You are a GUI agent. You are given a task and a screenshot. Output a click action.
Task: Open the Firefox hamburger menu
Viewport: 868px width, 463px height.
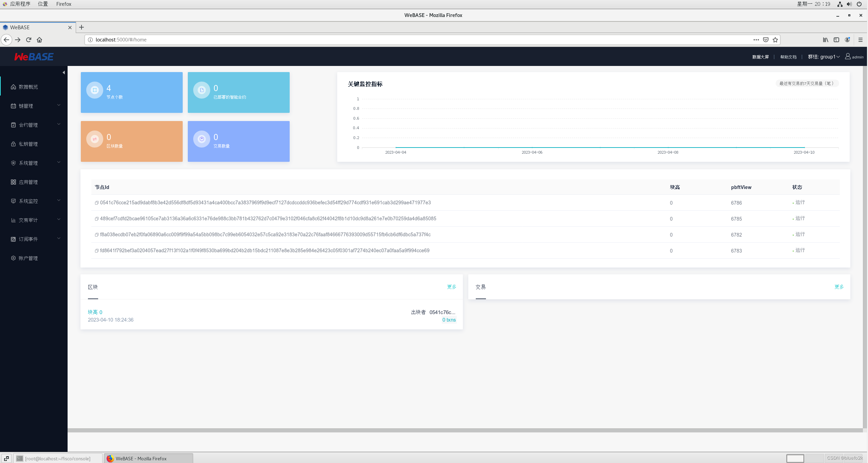pos(860,40)
